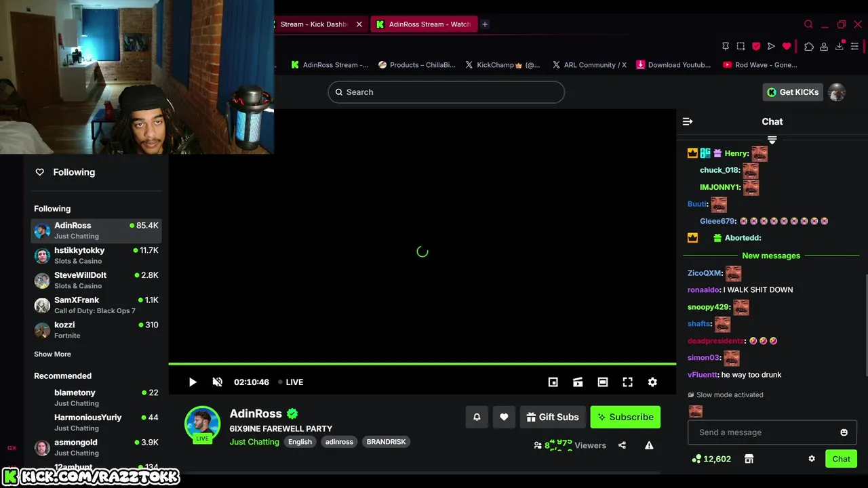The width and height of the screenshot is (868, 488).
Task: Select the Just Chatting category link
Action: (254, 442)
